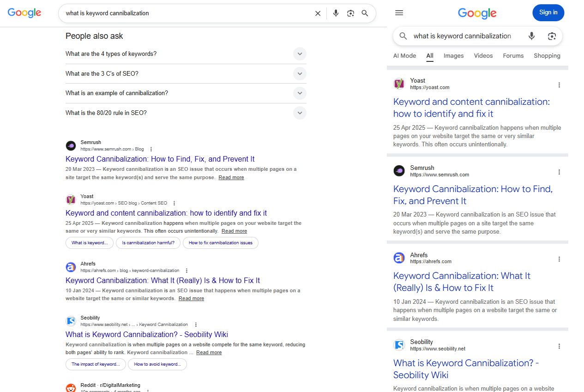Open desktop Ahrefs "What It (Really) Is" title
Screen dimensions: 584x392
tap(163, 280)
